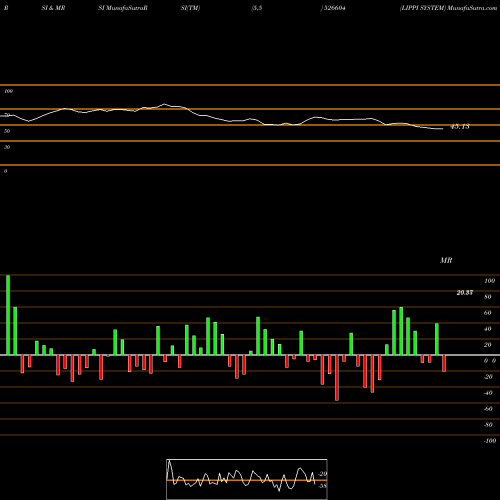
Task: Select the deepest red bar reaching near -60
Action: (x=337, y=378)
